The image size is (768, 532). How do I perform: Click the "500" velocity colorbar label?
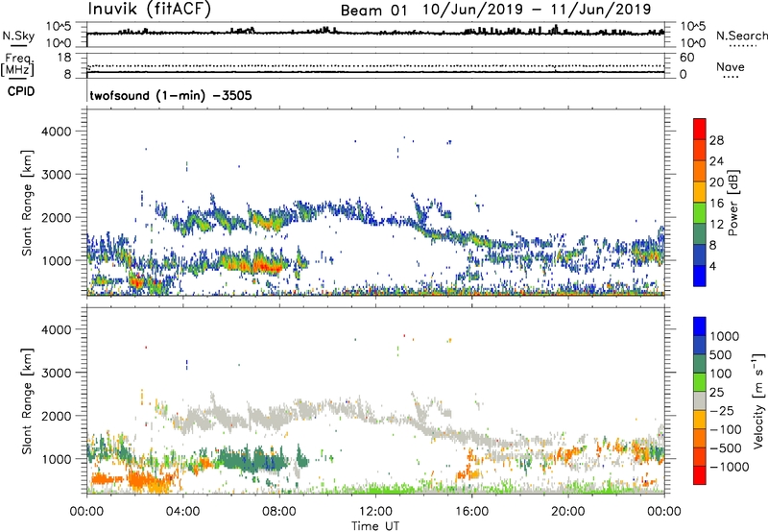click(721, 355)
